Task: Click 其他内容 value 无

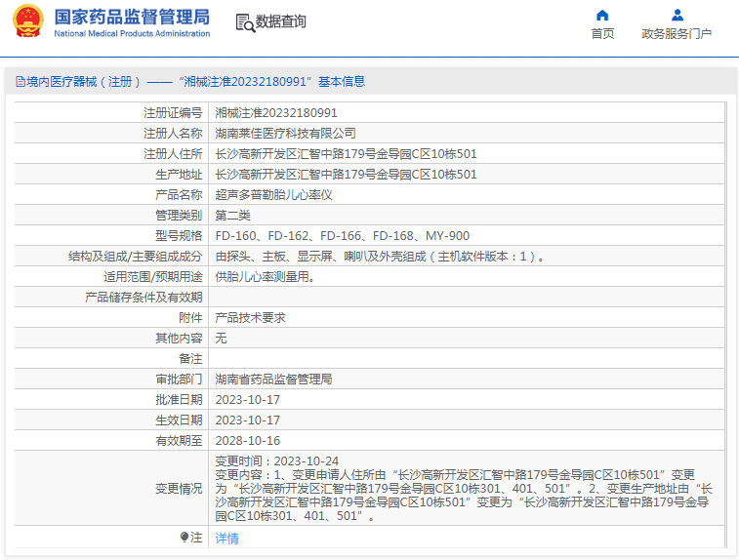Action: pos(221,339)
